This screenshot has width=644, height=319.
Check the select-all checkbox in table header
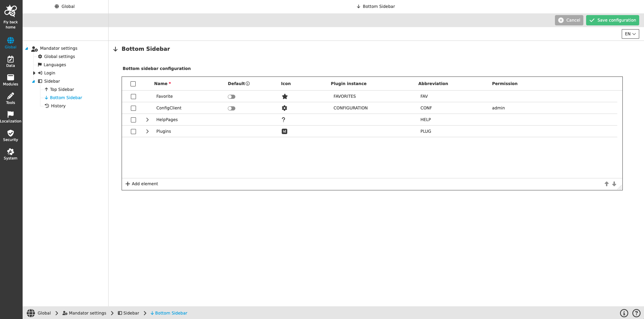[133, 84]
